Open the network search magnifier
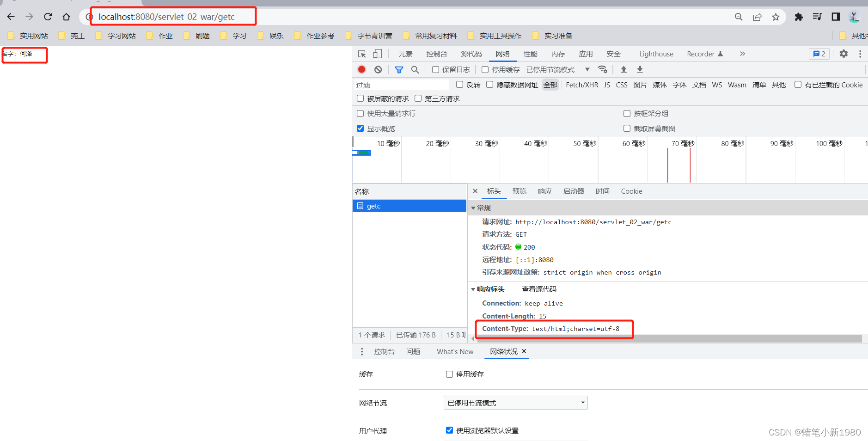This screenshot has width=868, height=441. 415,69
